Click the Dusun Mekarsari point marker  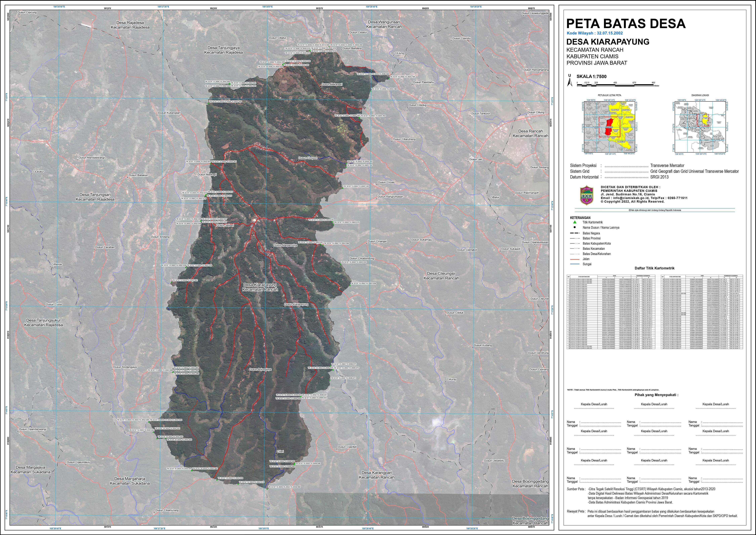[321, 86]
